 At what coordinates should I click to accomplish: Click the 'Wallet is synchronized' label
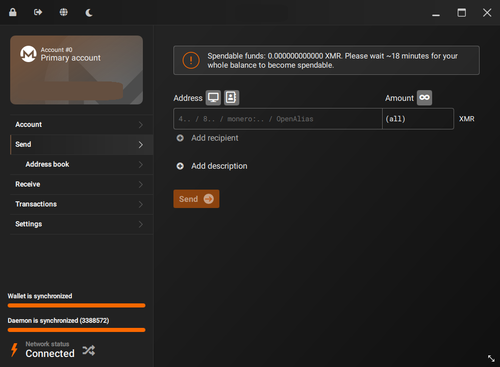40,296
